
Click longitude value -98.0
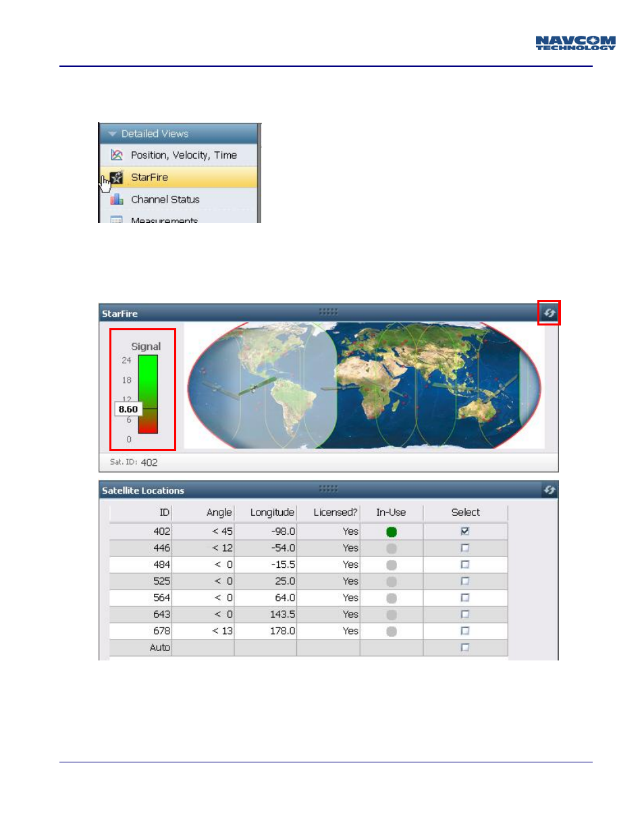(x=284, y=531)
